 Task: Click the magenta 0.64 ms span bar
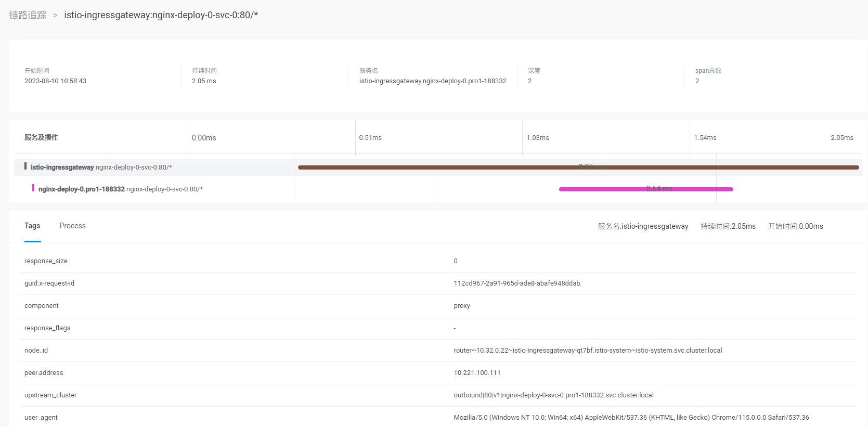645,189
